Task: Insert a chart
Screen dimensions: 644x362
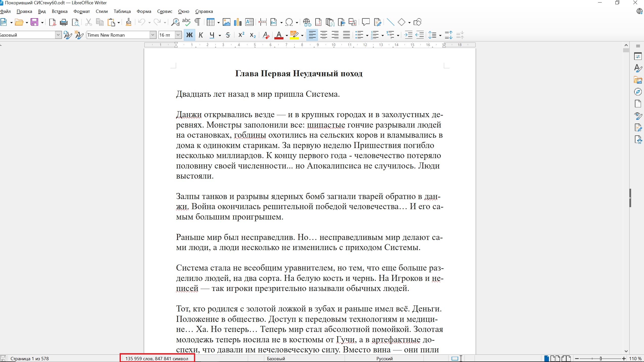Action: pyautogui.click(x=238, y=22)
